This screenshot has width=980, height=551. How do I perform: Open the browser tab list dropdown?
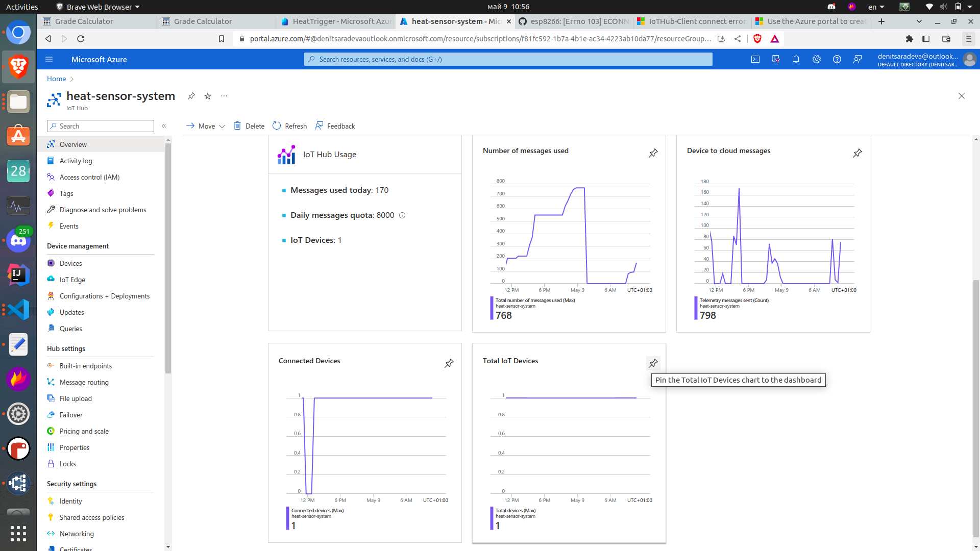tap(919, 21)
